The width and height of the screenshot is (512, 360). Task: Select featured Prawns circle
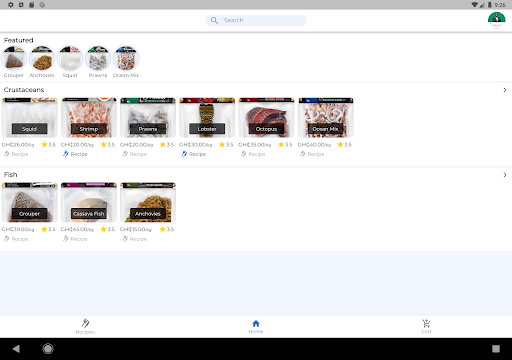(98, 59)
